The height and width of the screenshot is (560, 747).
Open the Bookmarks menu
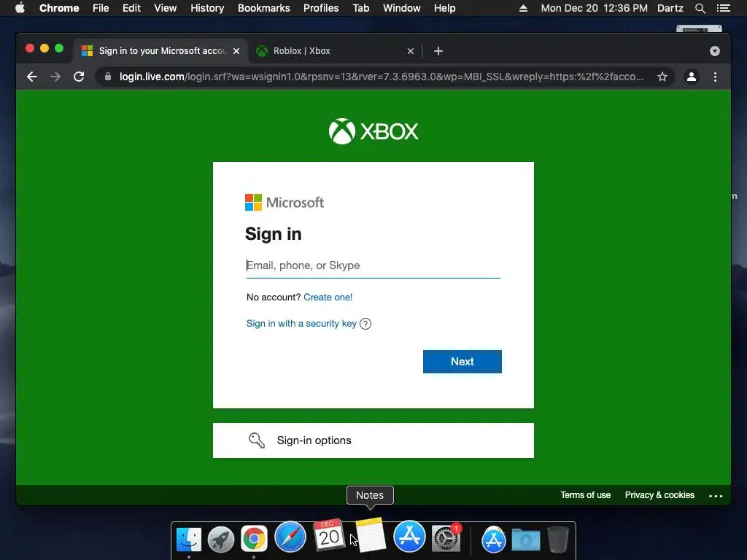point(264,7)
